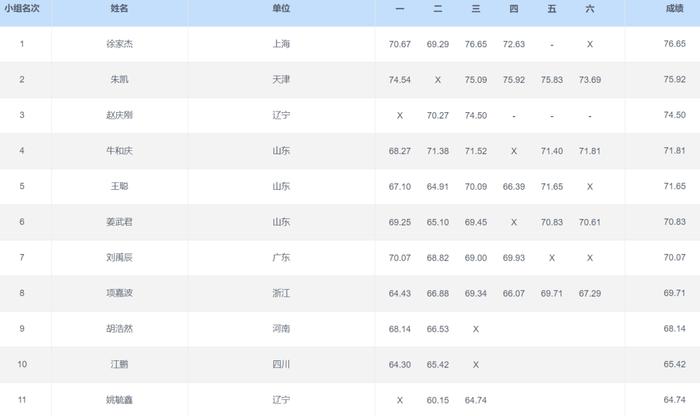Image resolution: width=700 pixels, height=416 pixels.
Task: Select the name 胡浩然
Action: pyautogui.click(x=119, y=329)
